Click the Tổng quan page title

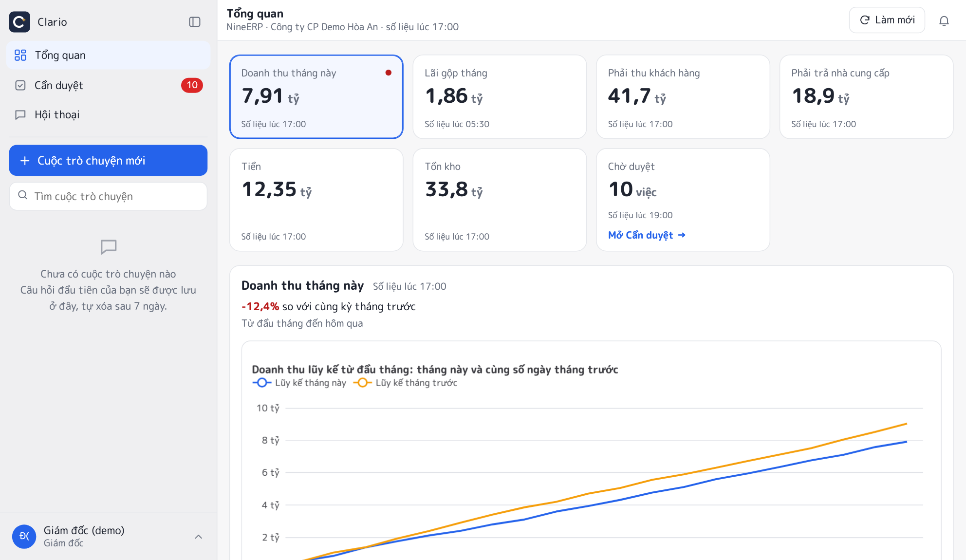point(255,14)
